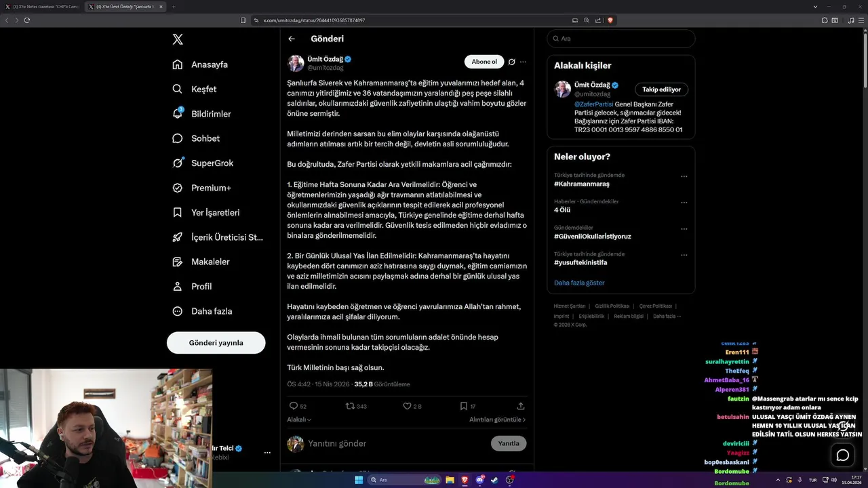Open Discord from taskbar
This screenshot has width=868, height=488.
pyautogui.click(x=479, y=480)
